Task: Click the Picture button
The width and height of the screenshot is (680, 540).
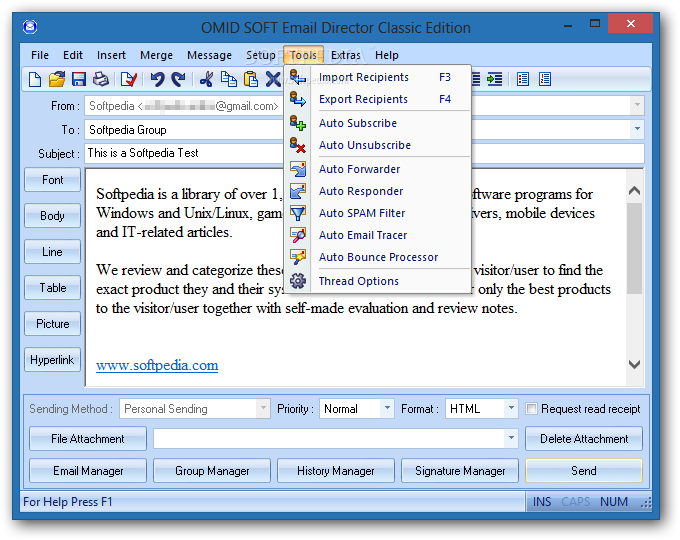Action: [x=52, y=324]
